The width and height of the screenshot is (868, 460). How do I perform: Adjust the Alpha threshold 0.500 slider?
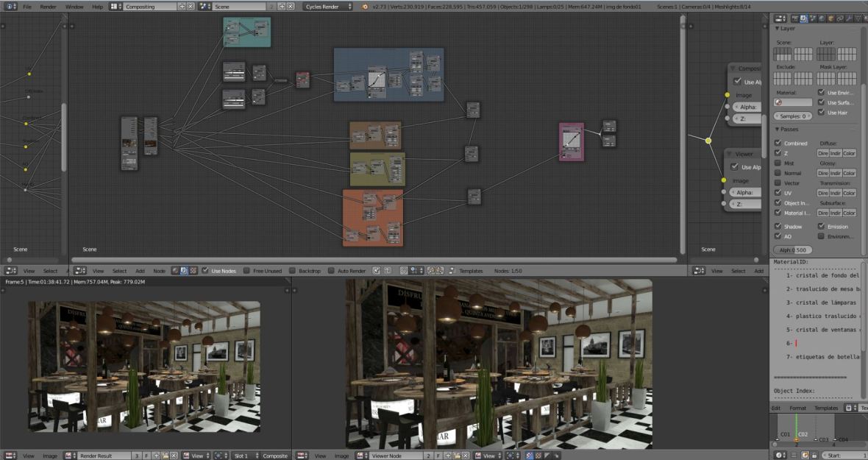coord(793,250)
